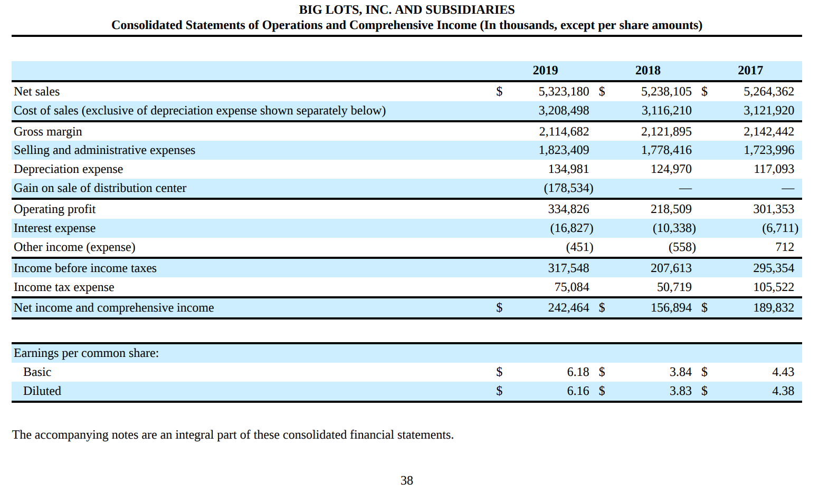Select the income tax value 75,084
Image resolution: width=819 pixels, height=504 pixels.
pos(572,287)
